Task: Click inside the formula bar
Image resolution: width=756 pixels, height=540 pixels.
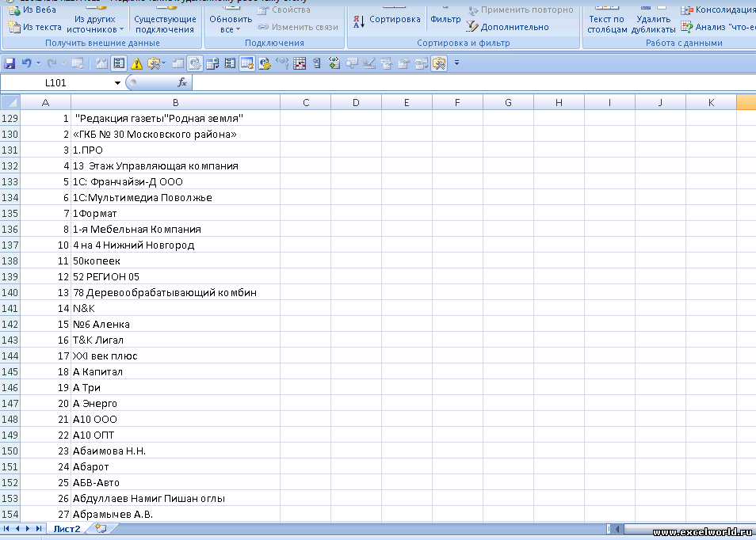Action: (x=474, y=83)
